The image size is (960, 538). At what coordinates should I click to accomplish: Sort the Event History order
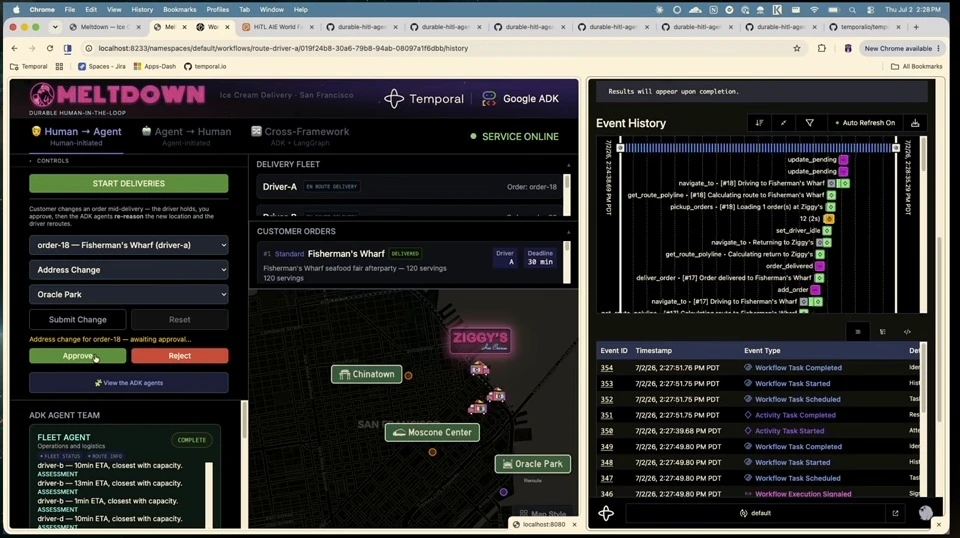(759, 123)
